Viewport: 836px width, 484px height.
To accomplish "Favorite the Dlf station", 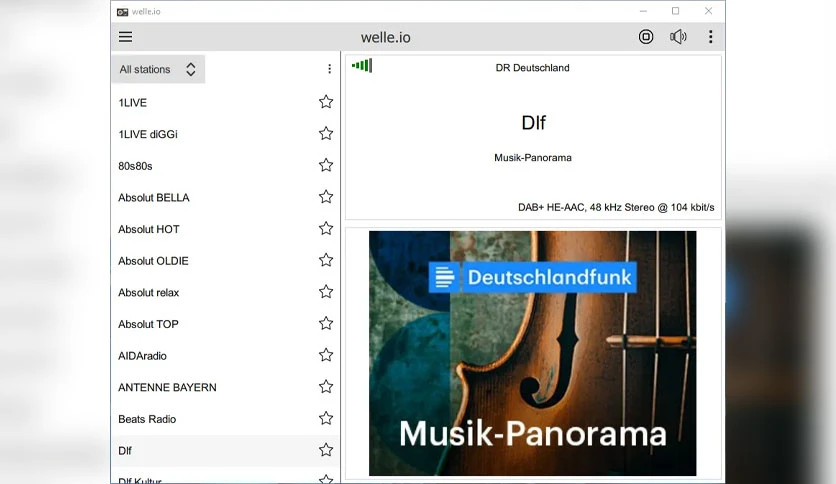I will coord(326,450).
